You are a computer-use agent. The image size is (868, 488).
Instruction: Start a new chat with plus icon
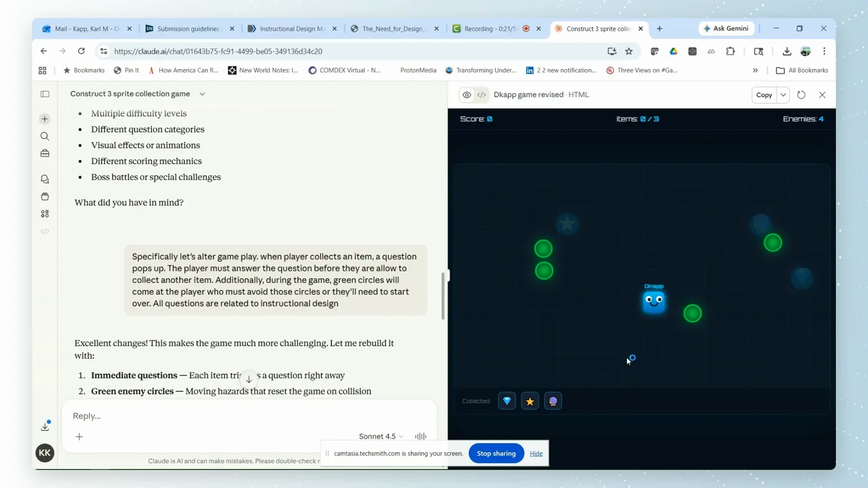coord(45,119)
